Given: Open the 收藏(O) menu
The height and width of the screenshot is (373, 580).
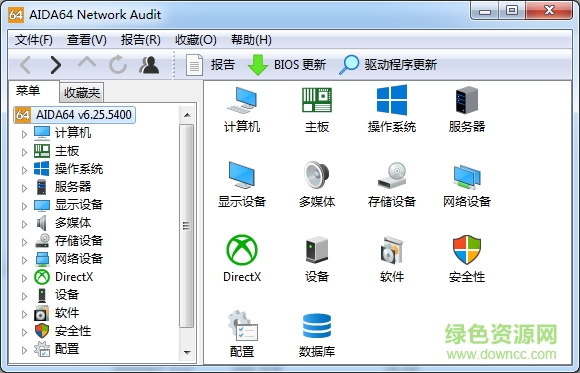Looking at the screenshot, I should click(x=196, y=40).
